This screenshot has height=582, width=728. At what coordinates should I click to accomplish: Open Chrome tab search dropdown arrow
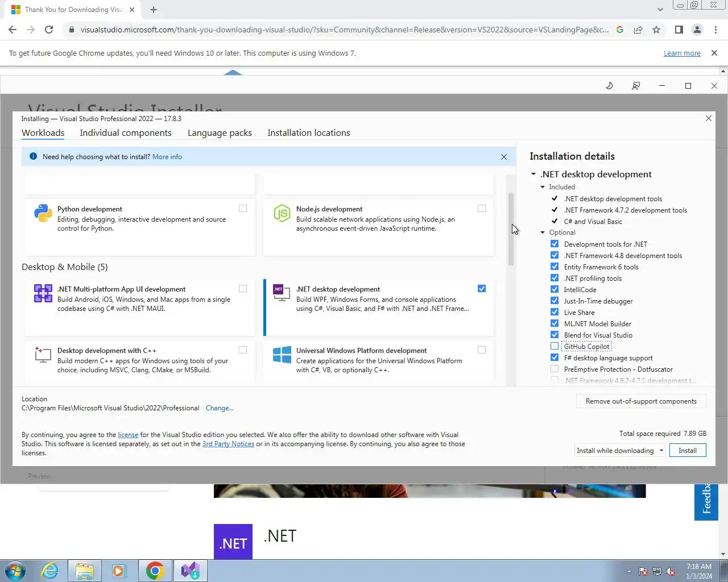(x=660, y=10)
